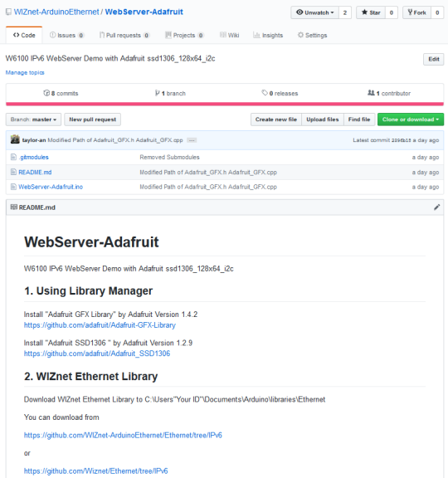
Task: Open Wiznet/Ethernet IPv6 tree link
Action: [x=95, y=471]
